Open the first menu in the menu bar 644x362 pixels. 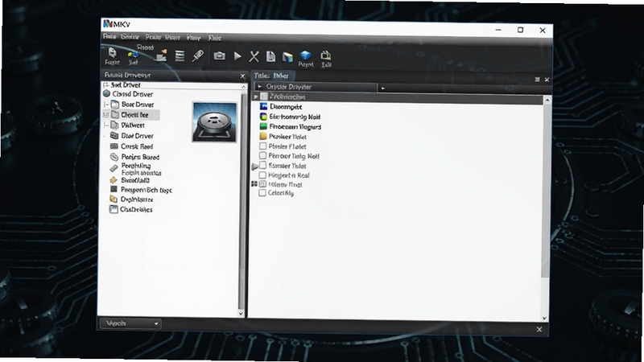(x=109, y=36)
